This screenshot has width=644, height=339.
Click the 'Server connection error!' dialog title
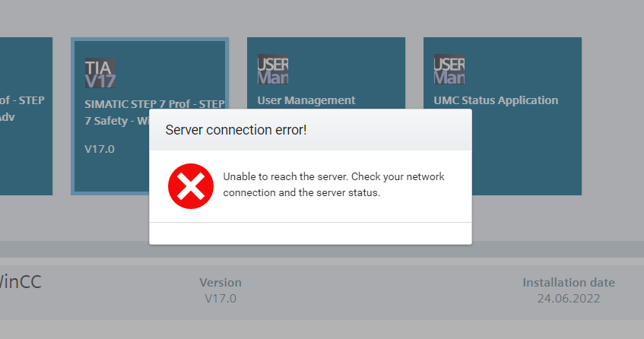[x=236, y=130]
